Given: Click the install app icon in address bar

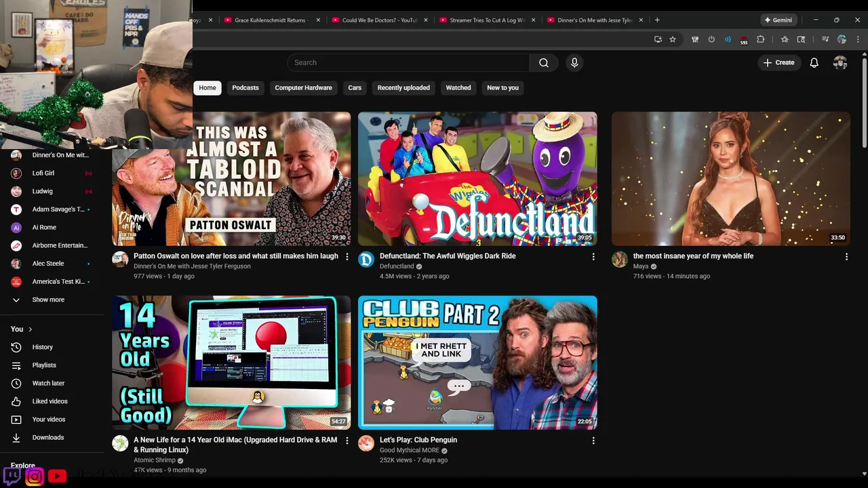Looking at the screenshot, I should [x=658, y=39].
